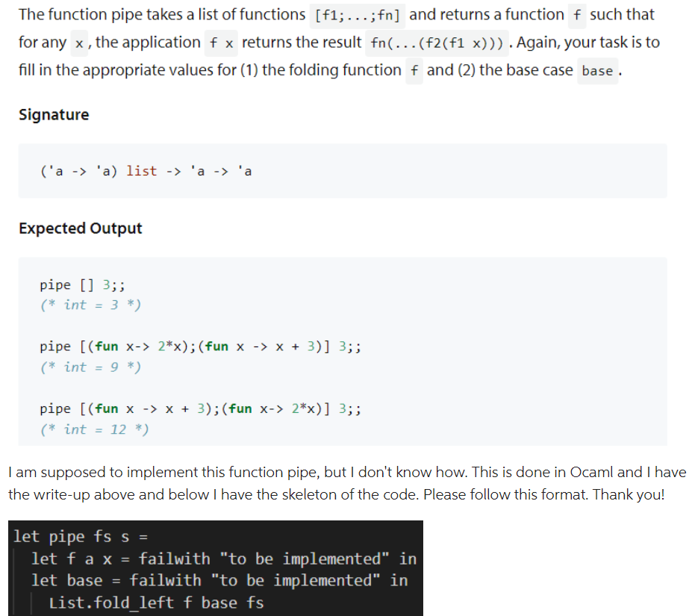This screenshot has width=689, height=616.
Task: Click the Expected Output heading
Action: pos(80,228)
